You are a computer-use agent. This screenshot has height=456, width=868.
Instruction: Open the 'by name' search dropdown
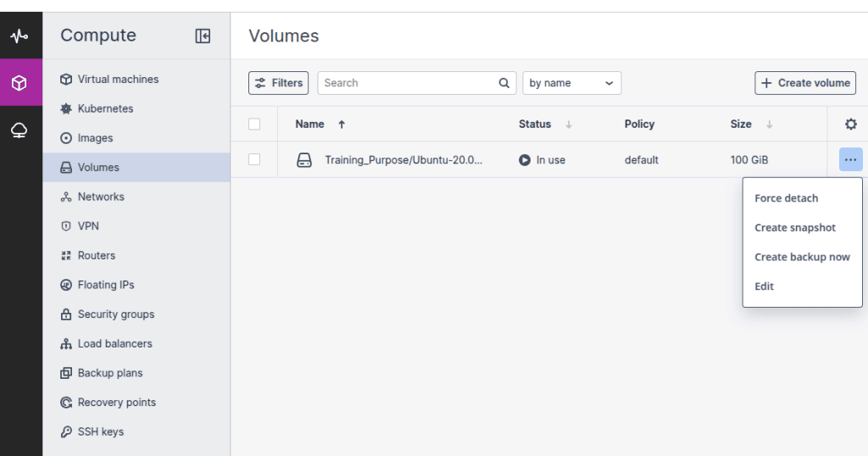pos(571,83)
